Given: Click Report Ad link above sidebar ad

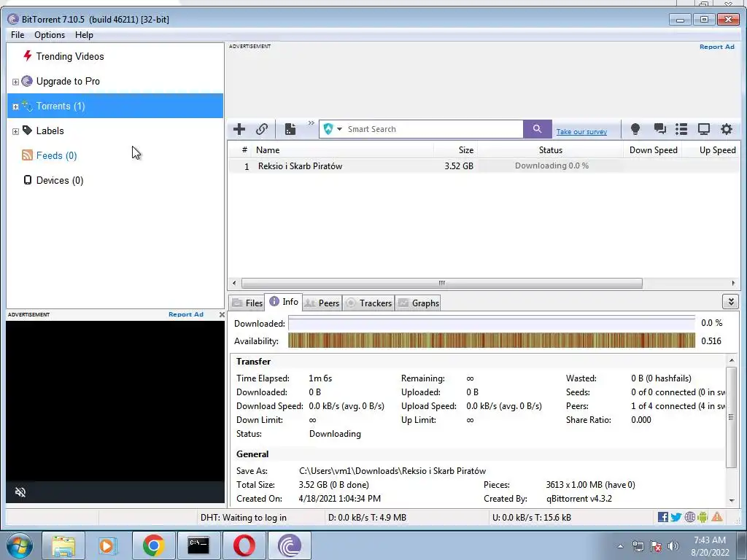Looking at the screenshot, I should coord(186,314).
